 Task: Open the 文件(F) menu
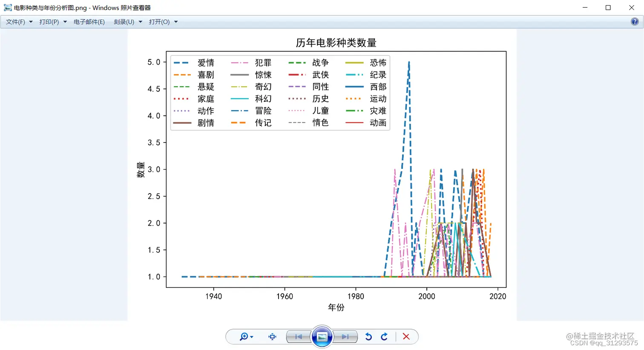(15, 22)
